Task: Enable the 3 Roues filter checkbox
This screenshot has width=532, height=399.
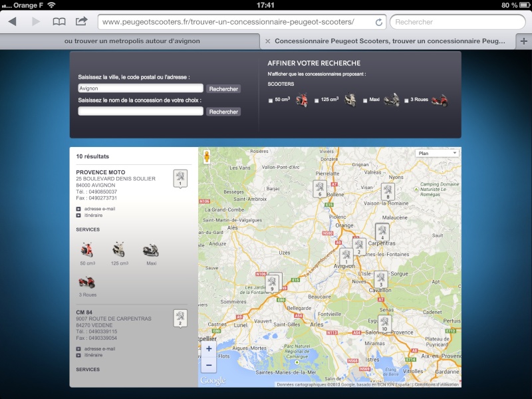Action: click(406, 100)
